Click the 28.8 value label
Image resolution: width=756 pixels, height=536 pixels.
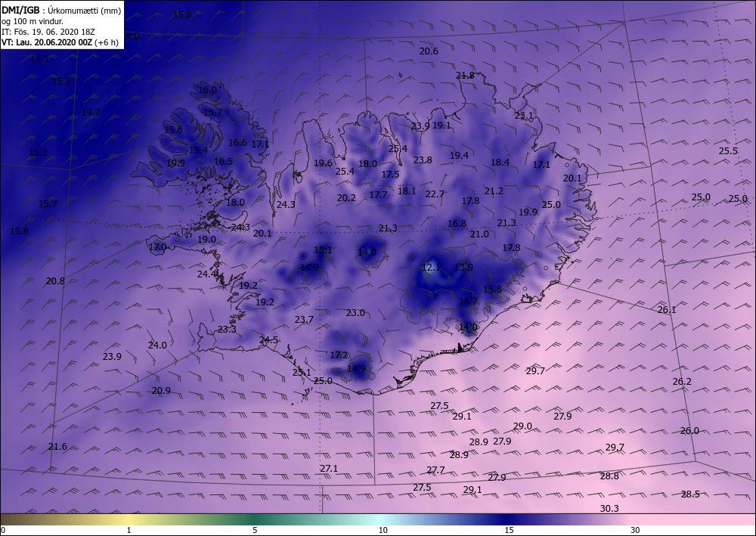coord(609,476)
